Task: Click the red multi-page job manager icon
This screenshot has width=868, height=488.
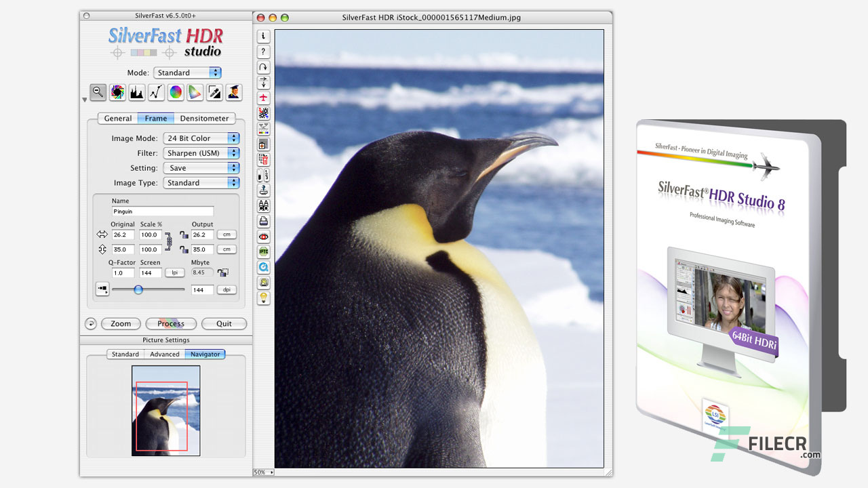Action: [264, 160]
